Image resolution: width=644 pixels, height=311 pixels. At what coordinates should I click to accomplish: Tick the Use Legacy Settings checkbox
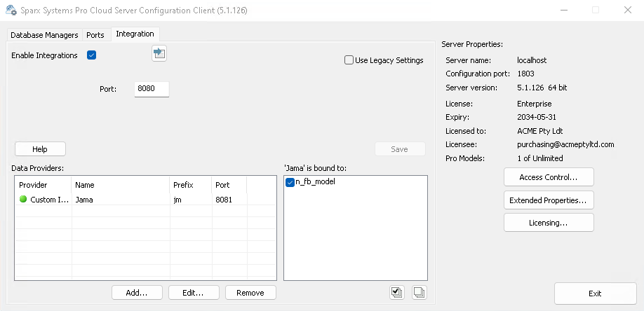click(x=349, y=60)
